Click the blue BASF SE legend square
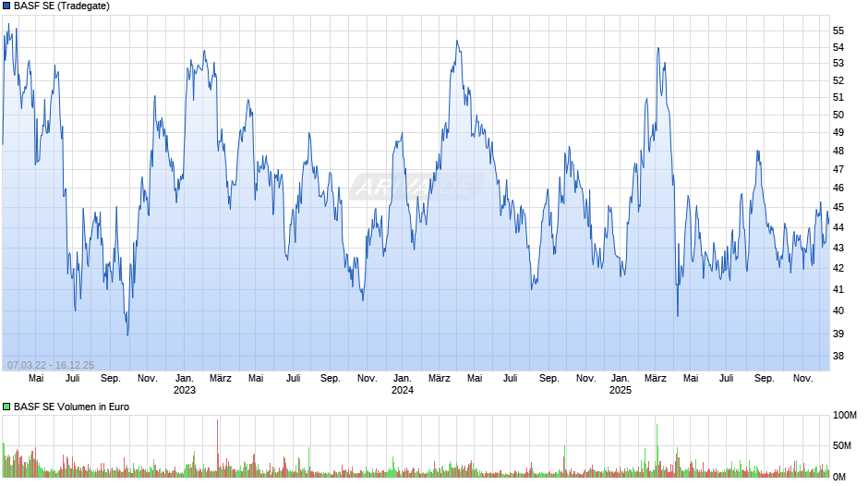 tap(6, 6)
